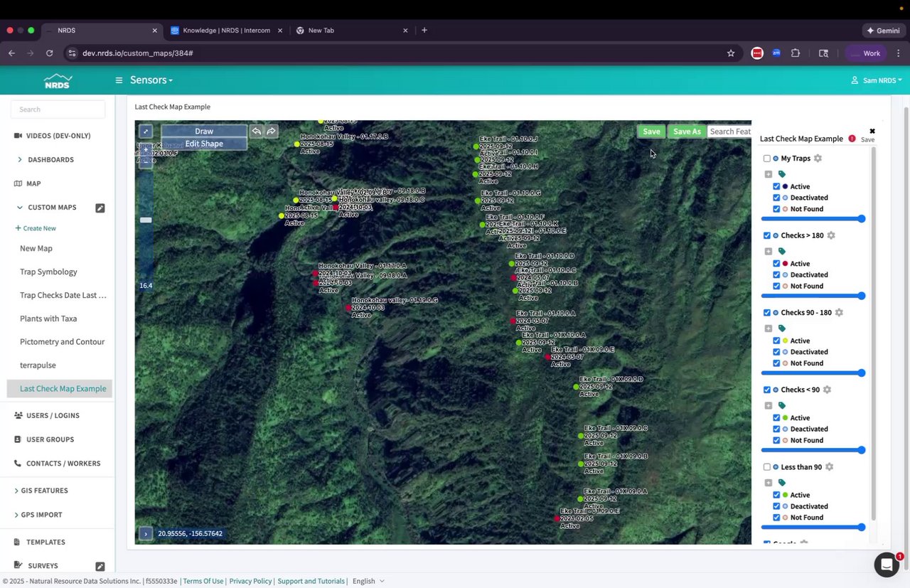The height and width of the screenshot is (588, 910).
Task: Adjust the Checks > 180 opacity slider
Action: 813,296
